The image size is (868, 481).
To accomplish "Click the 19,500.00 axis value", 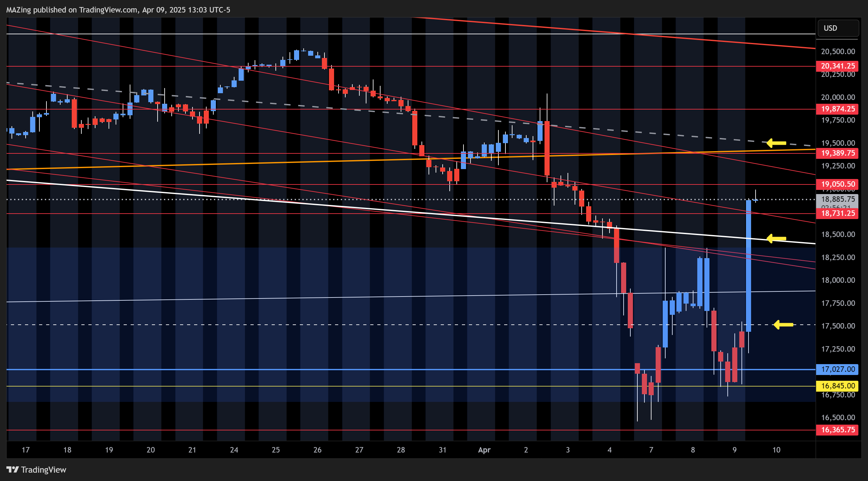I will [x=838, y=143].
